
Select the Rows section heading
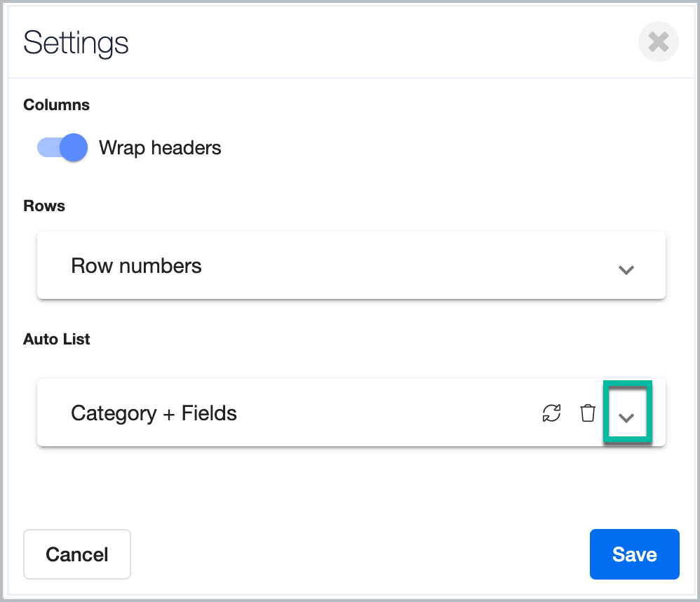pyautogui.click(x=44, y=206)
